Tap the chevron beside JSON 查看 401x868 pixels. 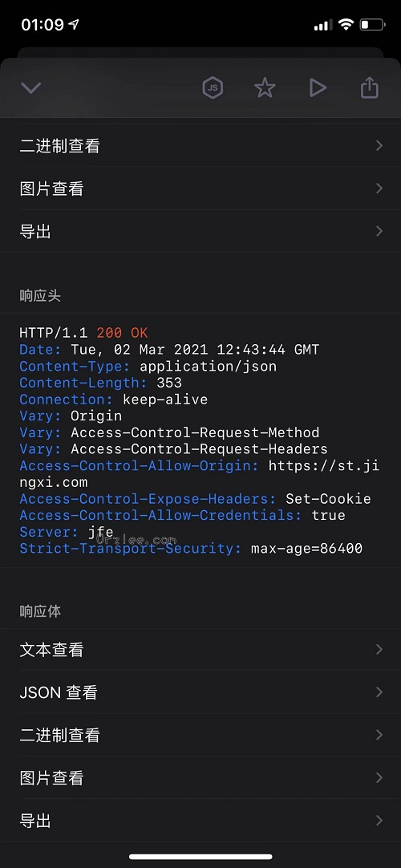(379, 692)
